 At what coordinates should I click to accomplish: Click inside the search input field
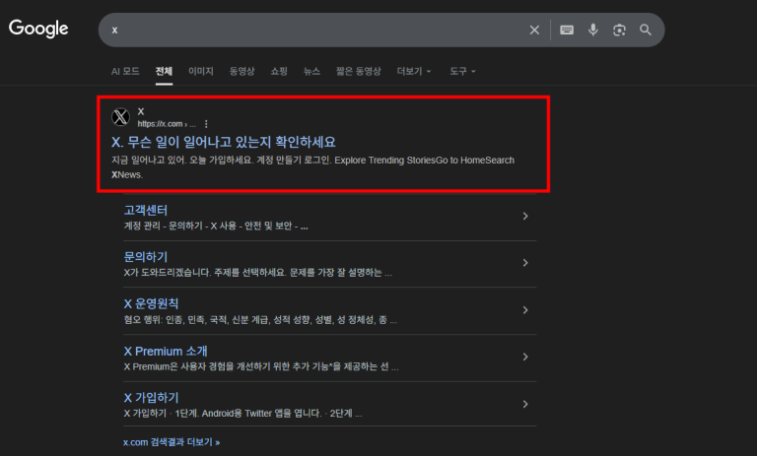310,30
